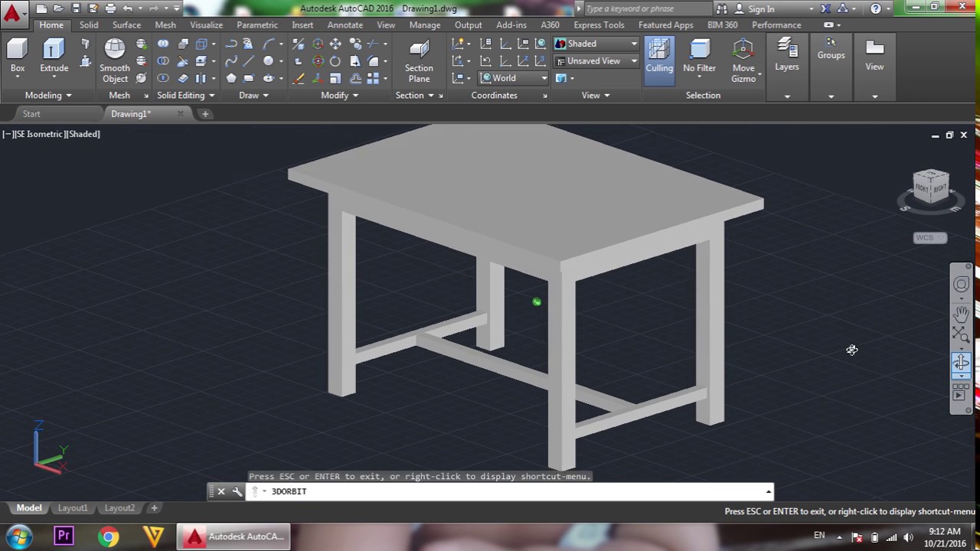Image resolution: width=980 pixels, height=551 pixels.
Task: Click the Pan hand icon in navigation bar
Action: click(961, 314)
